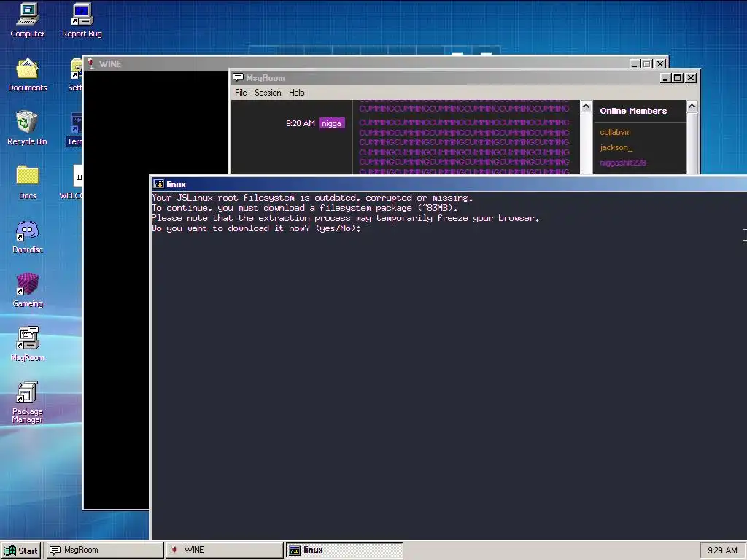Screen dimensions: 747x560
Task: Open the Docs folder on desktop
Action: tap(27, 182)
